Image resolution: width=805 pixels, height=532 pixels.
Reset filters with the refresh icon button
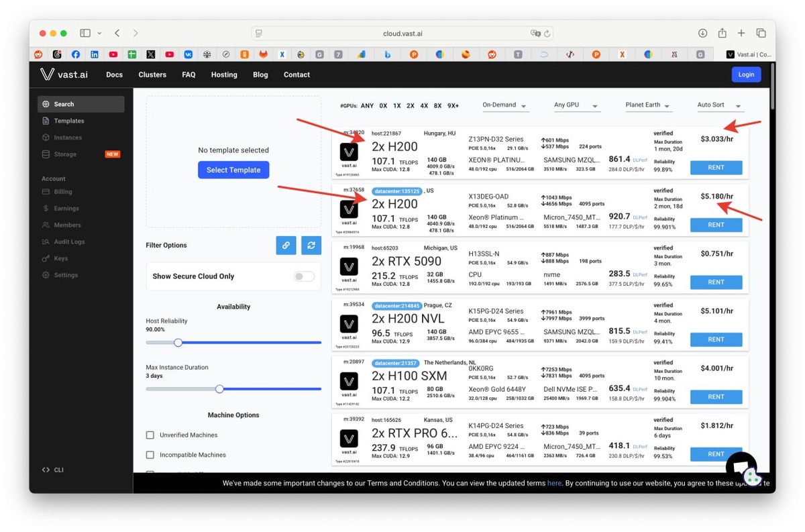tap(311, 246)
